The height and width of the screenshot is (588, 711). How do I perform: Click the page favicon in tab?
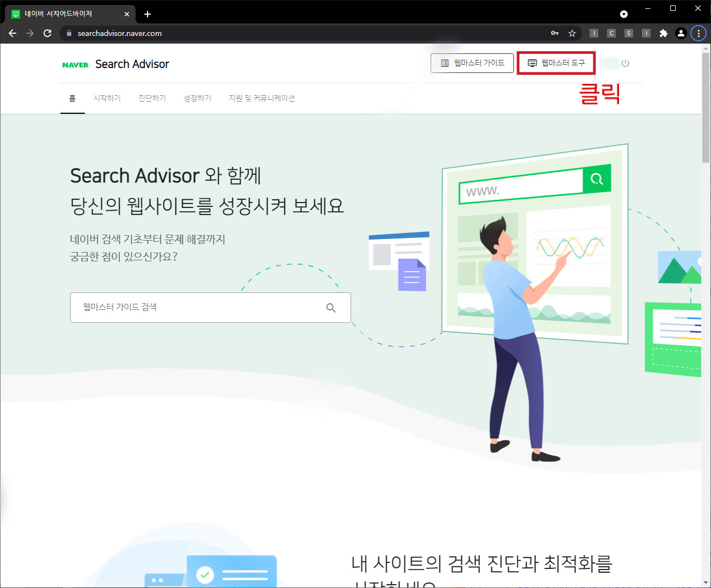pyautogui.click(x=16, y=14)
